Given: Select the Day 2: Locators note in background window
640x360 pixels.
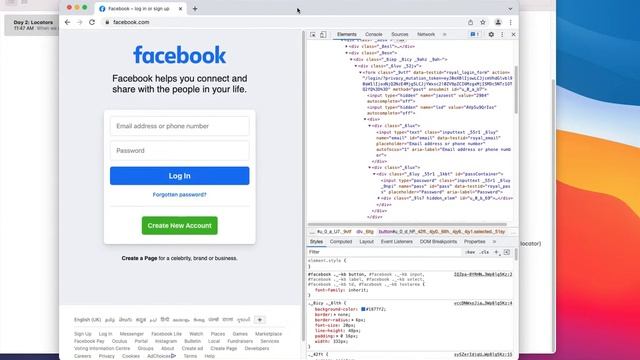Looking at the screenshot, I should coord(32,25).
